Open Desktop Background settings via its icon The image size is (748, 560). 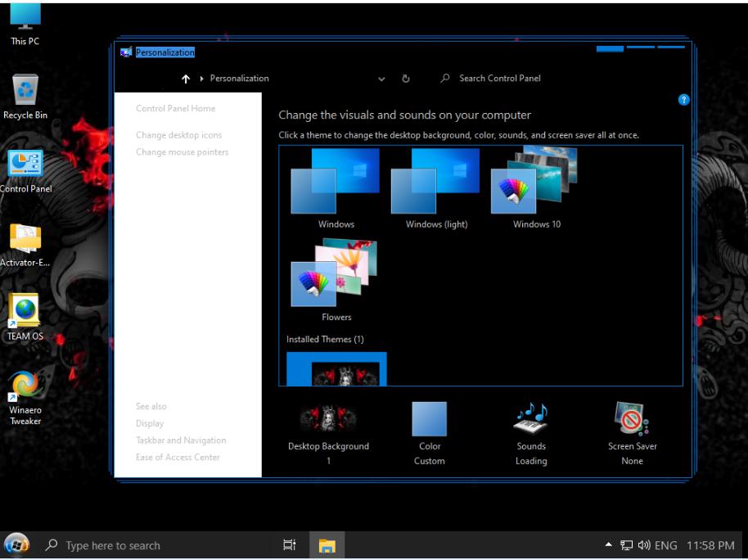point(327,419)
